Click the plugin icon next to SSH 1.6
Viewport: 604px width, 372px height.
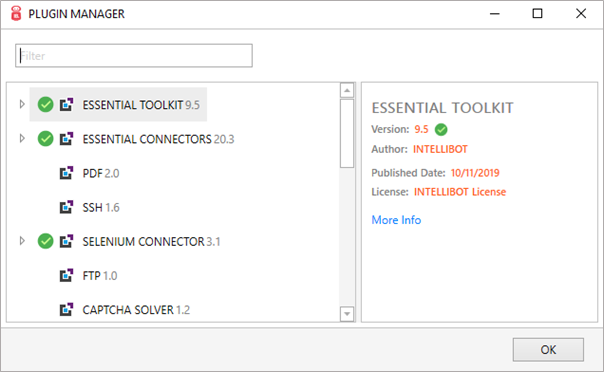pyautogui.click(x=66, y=207)
